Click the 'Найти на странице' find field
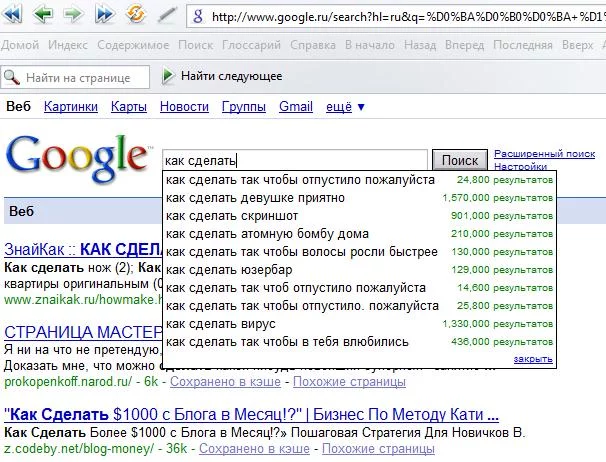The image size is (606, 462). click(75, 77)
